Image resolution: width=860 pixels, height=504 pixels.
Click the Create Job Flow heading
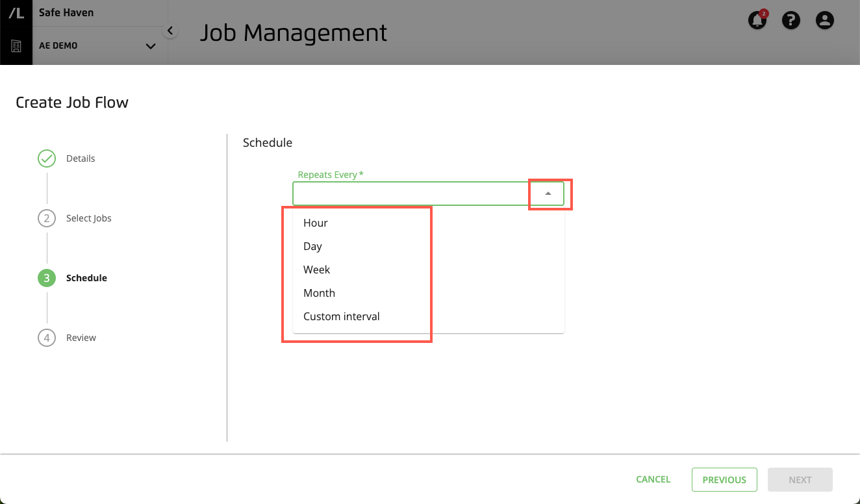click(x=72, y=103)
